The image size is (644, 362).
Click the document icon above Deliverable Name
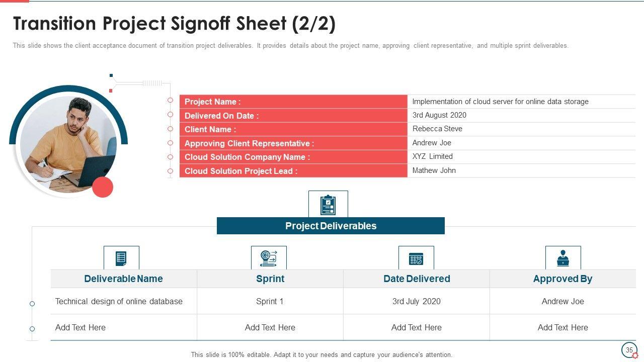pyautogui.click(x=121, y=258)
